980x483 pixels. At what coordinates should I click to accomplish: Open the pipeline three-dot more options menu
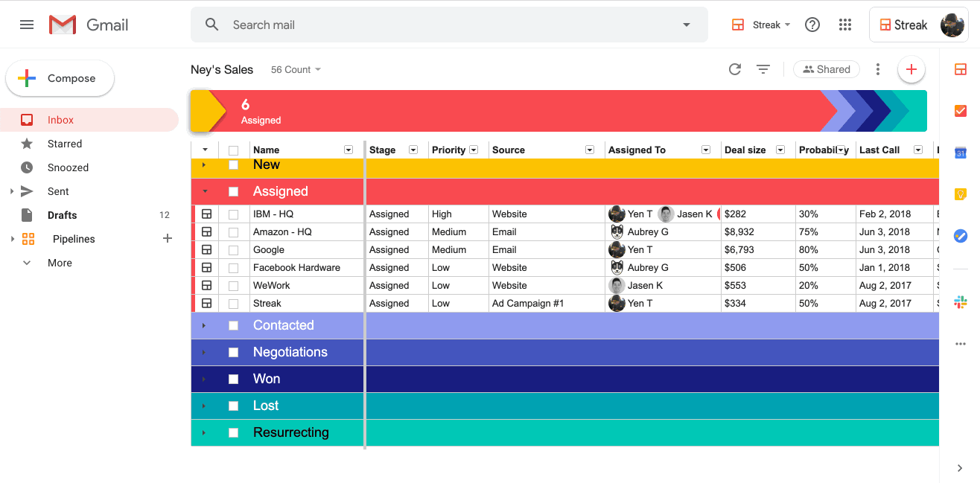(x=878, y=69)
